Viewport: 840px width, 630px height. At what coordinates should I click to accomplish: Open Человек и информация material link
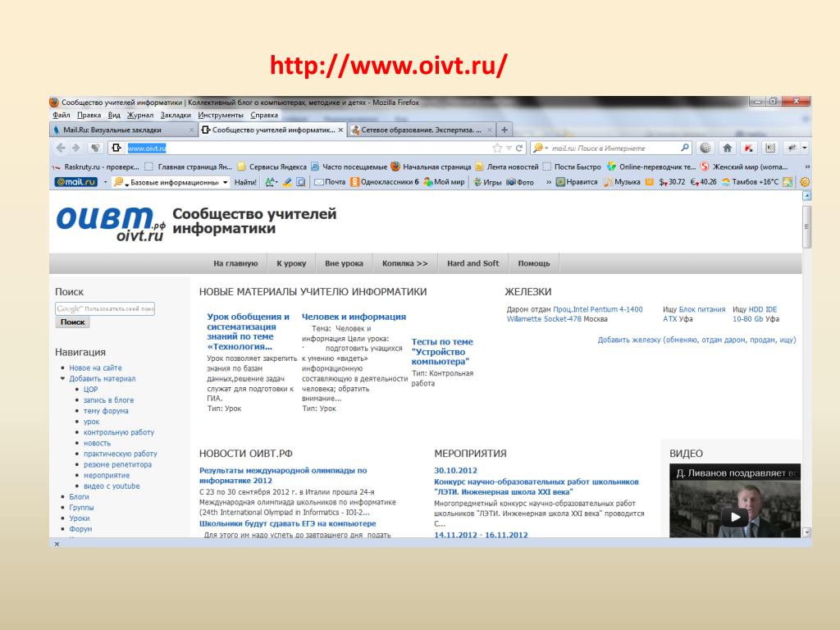(x=354, y=317)
